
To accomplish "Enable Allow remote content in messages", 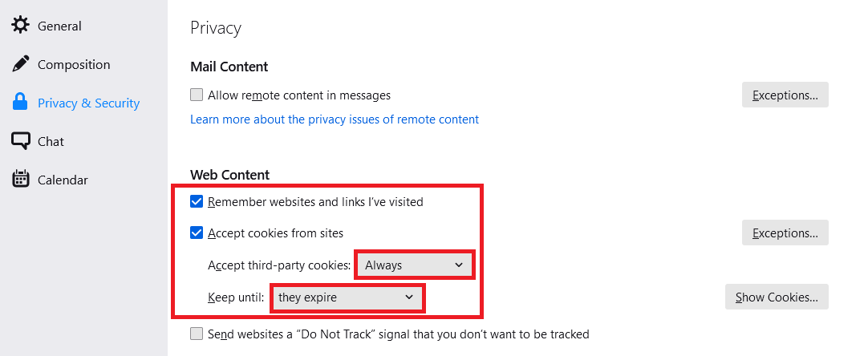I will click(197, 95).
